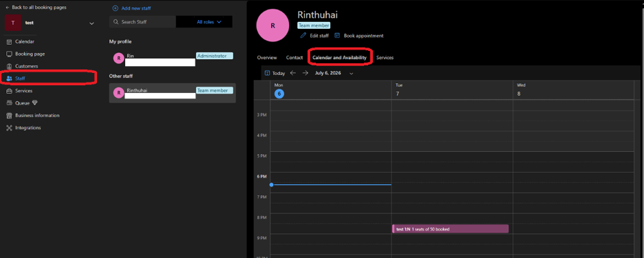The height and width of the screenshot is (258, 644).
Task: Switch to the Overview tab
Action: coord(267,58)
